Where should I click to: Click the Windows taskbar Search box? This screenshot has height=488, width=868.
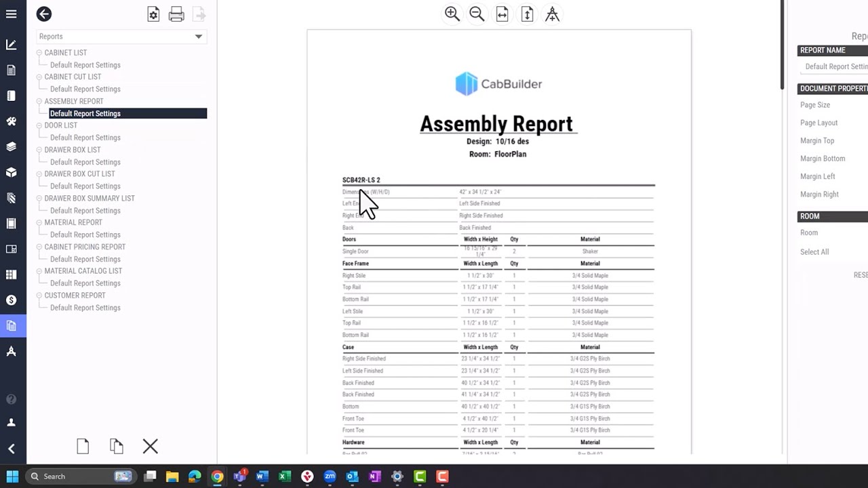point(79,476)
